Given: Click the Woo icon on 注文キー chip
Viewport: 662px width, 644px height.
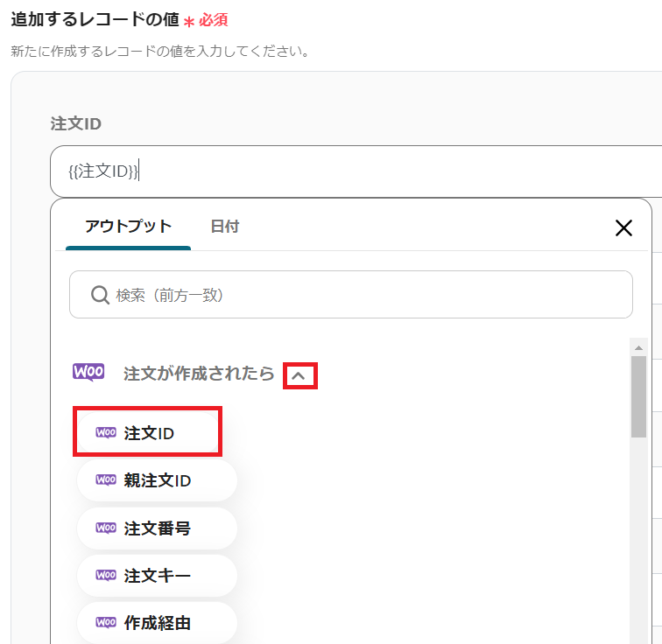Looking at the screenshot, I should [x=106, y=575].
